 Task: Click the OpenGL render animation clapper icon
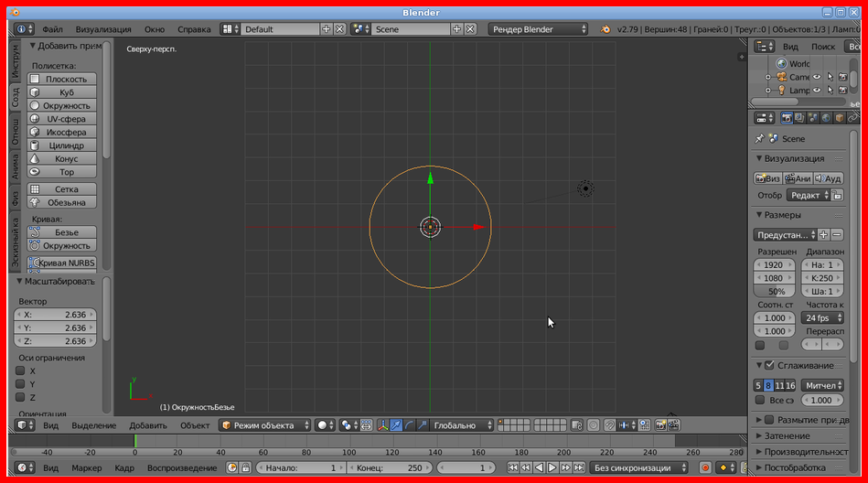point(674,425)
